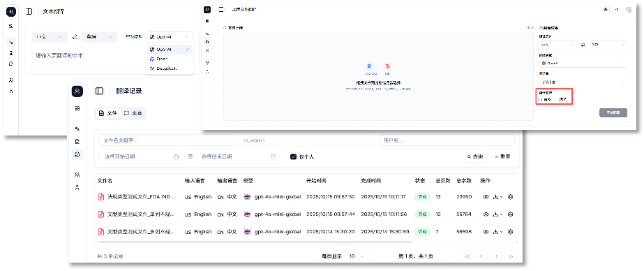
Task: Toggle sidebar icon beside 文本翻译 title
Action: [x=29, y=11]
